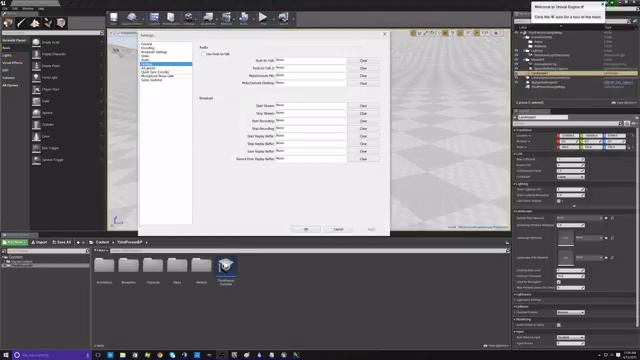Click the Save toolbar icon
The height and width of the screenshot is (360, 640).
coord(113,18)
